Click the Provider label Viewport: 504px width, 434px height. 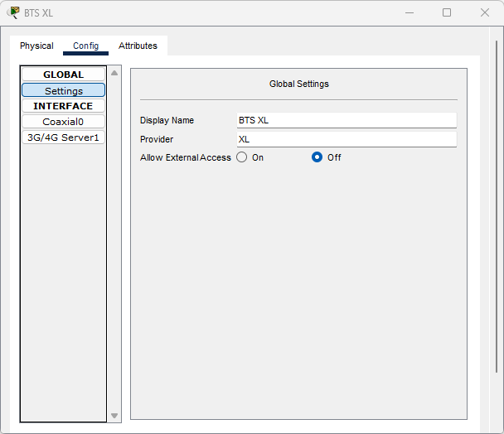click(x=157, y=139)
